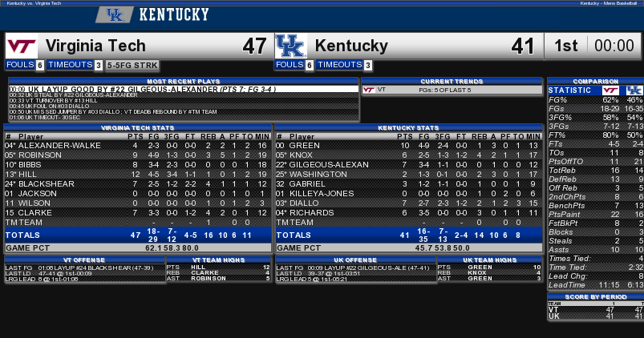Viewport: 644px width, 338px height.
Task: Open the Virginia Tech Stats panel header
Action: (x=138, y=127)
